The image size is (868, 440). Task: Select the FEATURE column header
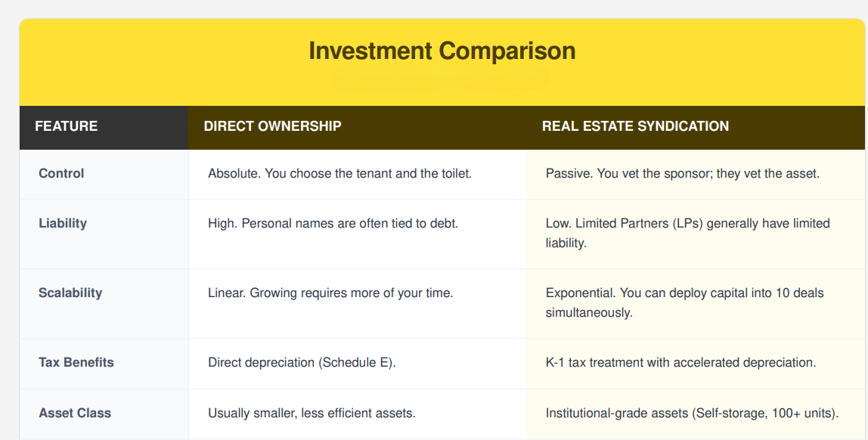pyautogui.click(x=104, y=126)
